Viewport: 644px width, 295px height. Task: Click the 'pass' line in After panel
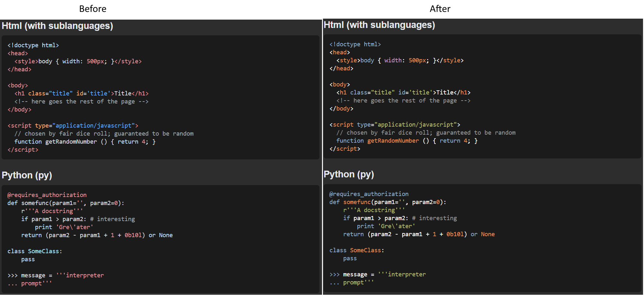pyautogui.click(x=350, y=258)
